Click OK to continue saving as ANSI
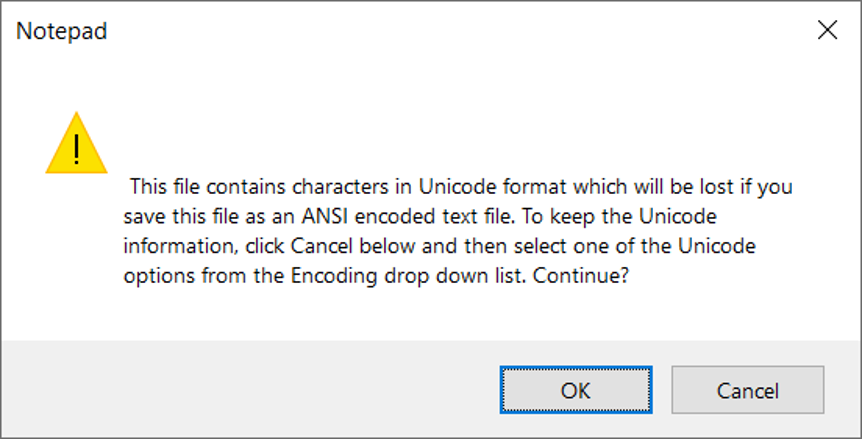 [x=576, y=390]
